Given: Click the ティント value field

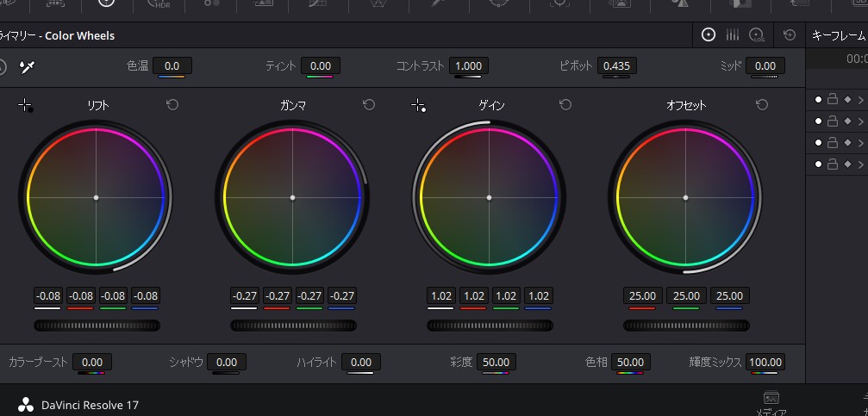Looking at the screenshot, I should click(320, 65).
